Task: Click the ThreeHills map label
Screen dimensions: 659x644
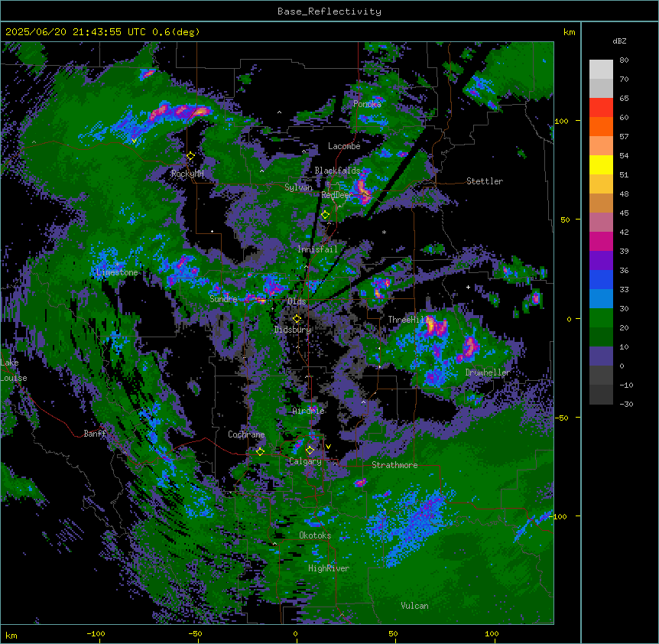Action: (411, 320)
